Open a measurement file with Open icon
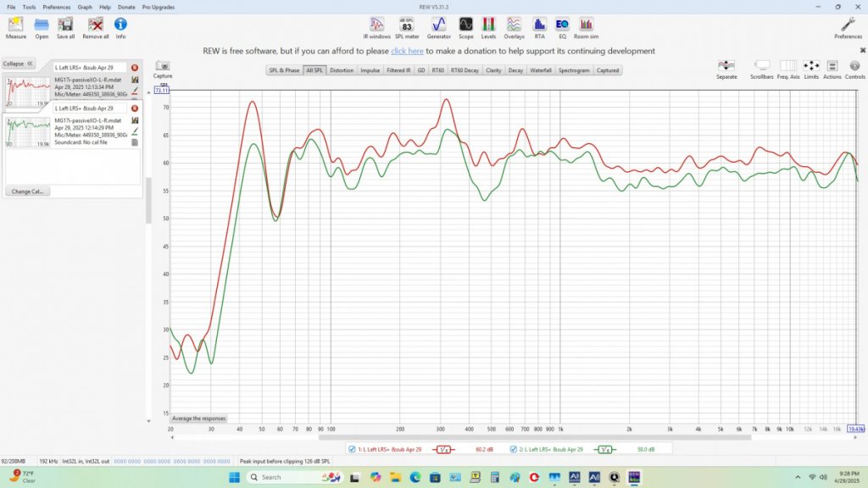868x488 pixels. (x=42, y=28)
